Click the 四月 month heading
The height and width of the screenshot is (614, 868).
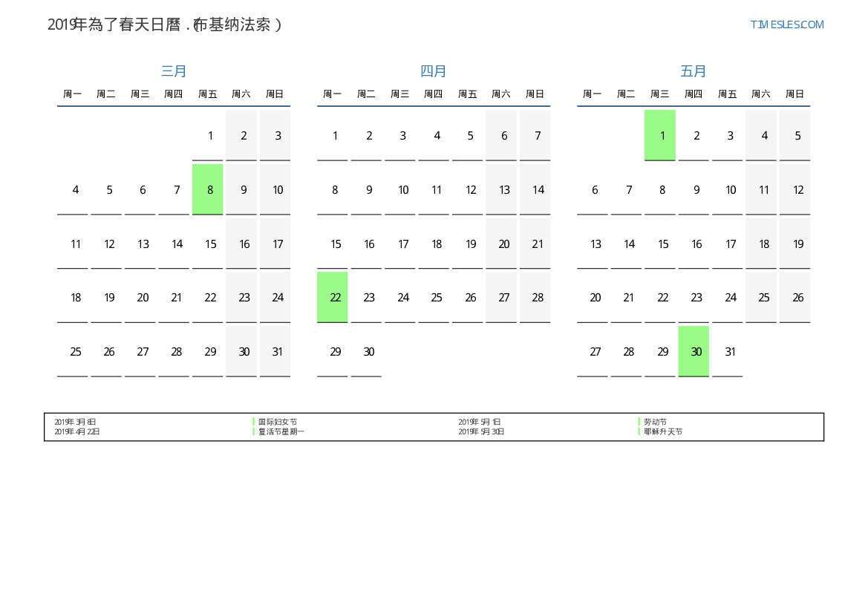(434, 71)
